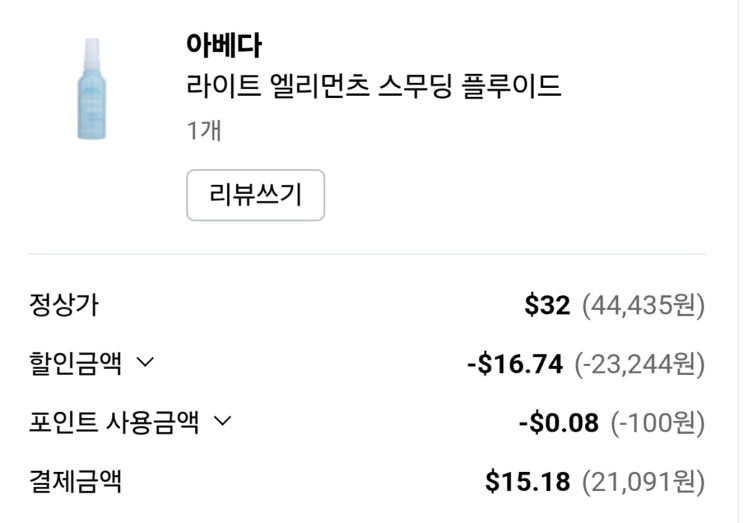Expand the 할인금액 chevron arrow
The height and width of the screenshot is (523, 743).
pos(145,363)
